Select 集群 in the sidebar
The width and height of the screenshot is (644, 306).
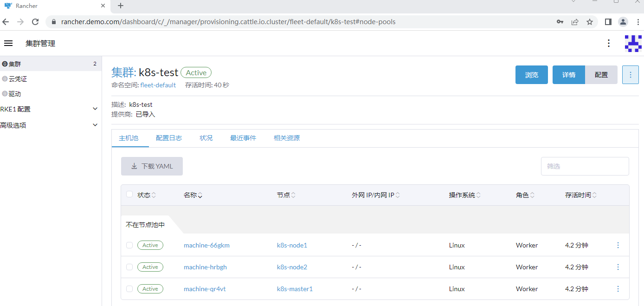pyautogui.click(x=51, y=64)
